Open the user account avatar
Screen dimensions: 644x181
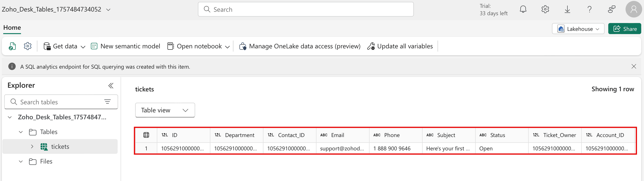(x=633, y=9)
